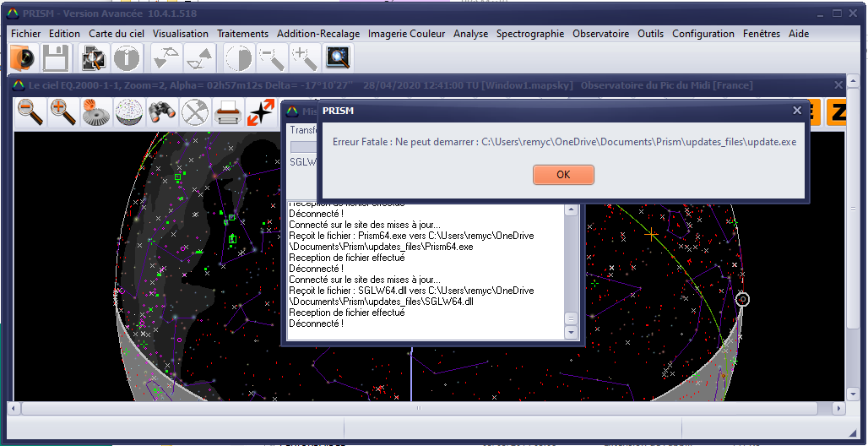Viewport: 868px width, 446px height.
Task: Click the red arrows star icon
Action: point(261,112)
